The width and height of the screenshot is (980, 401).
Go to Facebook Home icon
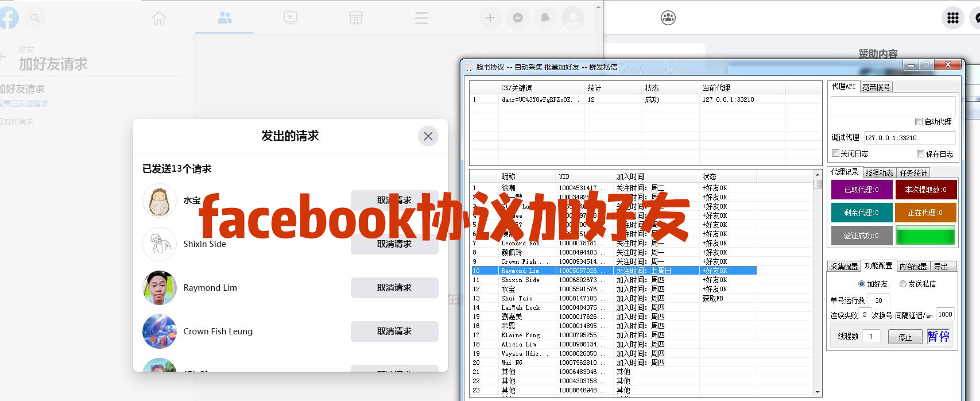pos(159,18)
